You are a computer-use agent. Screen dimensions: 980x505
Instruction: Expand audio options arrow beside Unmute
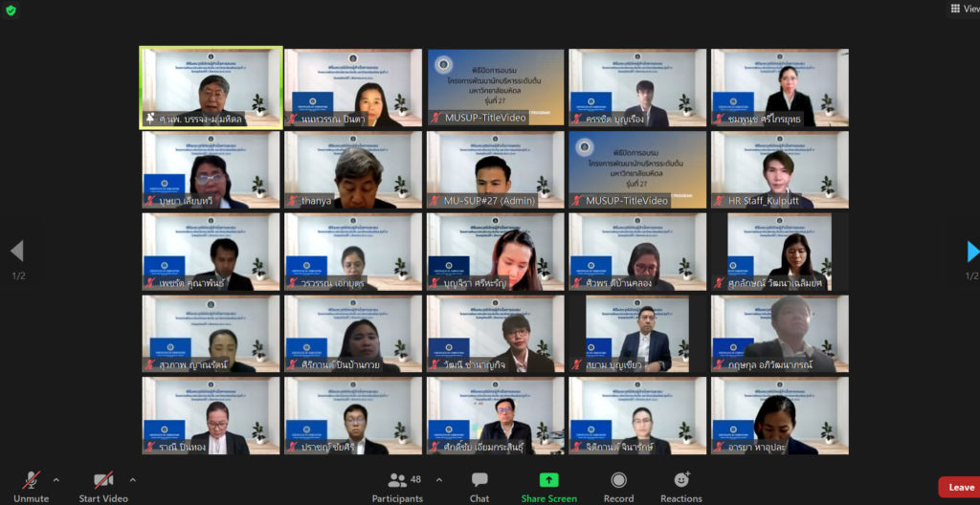56,479
